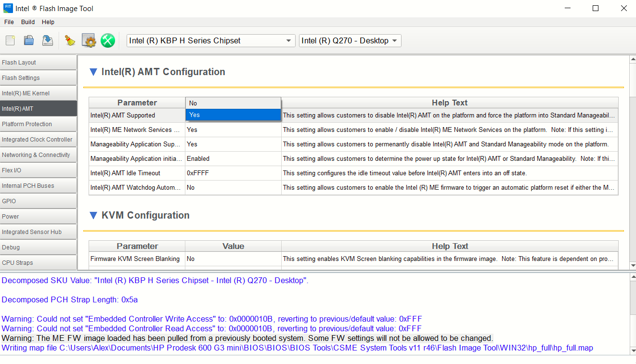Viewport: 636px width, 364px height.
Task: Minimize the Flash Image Tool window
Action: click(x=567, y=8)
